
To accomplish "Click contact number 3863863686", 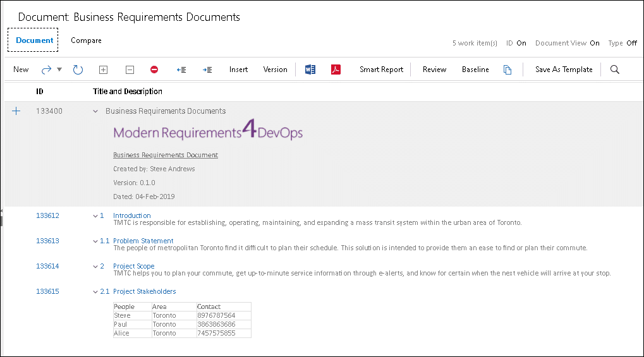I will (216, 325).
